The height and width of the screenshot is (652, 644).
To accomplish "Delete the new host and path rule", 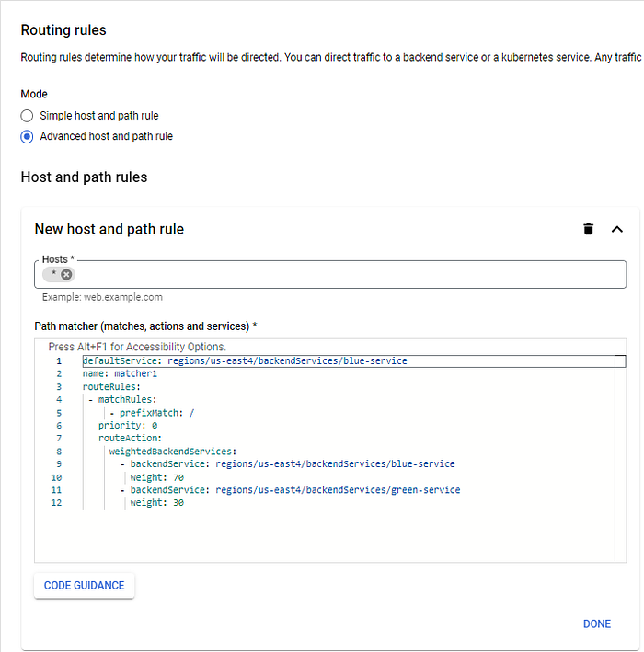I will [588, 229].
